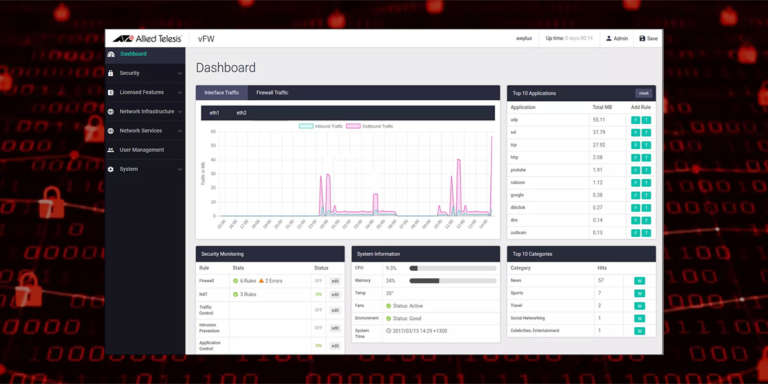This screenshot has width=768, height=384.
Task: Click right Add Rule button in ssl row
Action: 646,132
